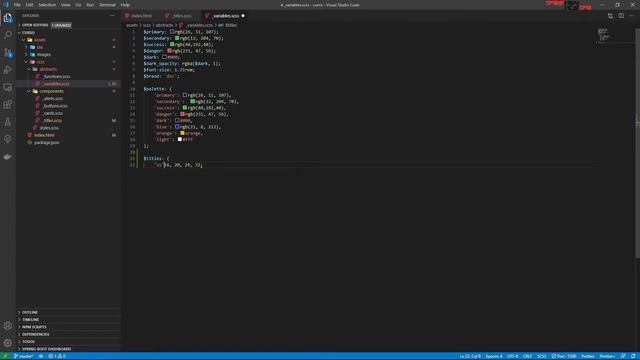Viewport: 640px width, 360px height.
Task: Switch to the index.html editor tab
Action: coord(141,16)
